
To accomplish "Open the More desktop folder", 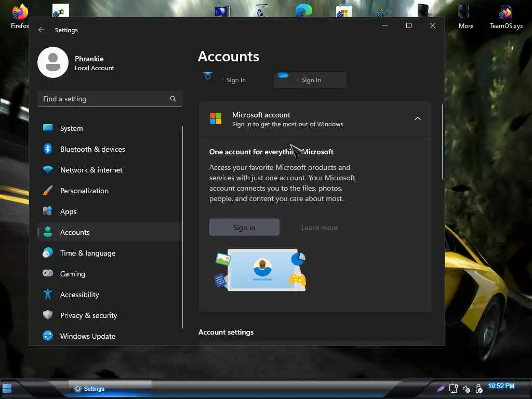I will (x=466, y=17).
